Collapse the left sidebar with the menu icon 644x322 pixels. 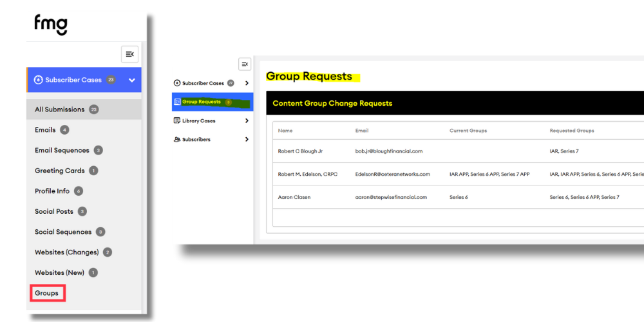click(x=129, y=54)
